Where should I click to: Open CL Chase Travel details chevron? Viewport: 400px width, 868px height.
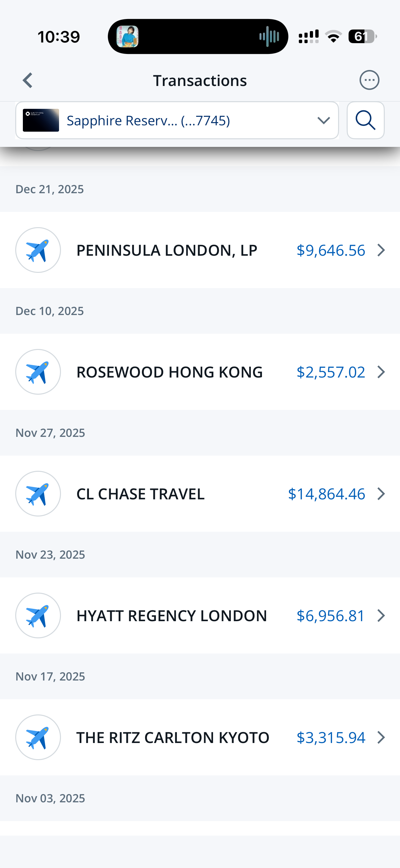click(381, 494)
